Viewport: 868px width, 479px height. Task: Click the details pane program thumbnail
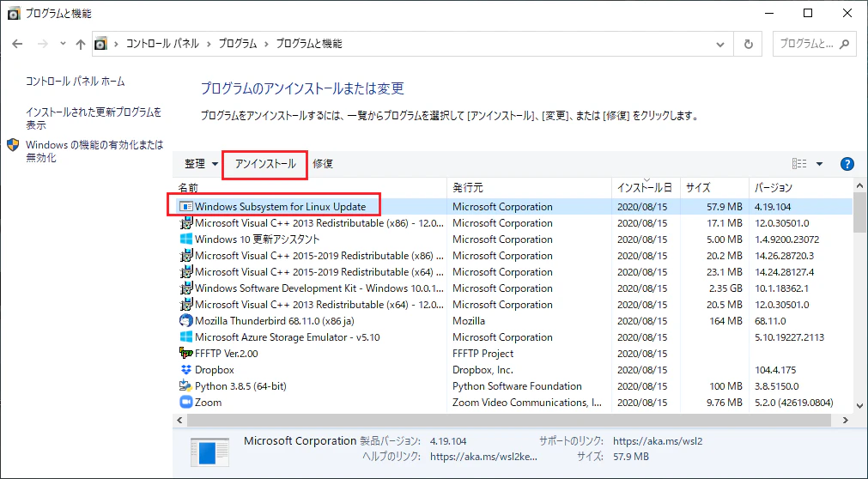209,452
